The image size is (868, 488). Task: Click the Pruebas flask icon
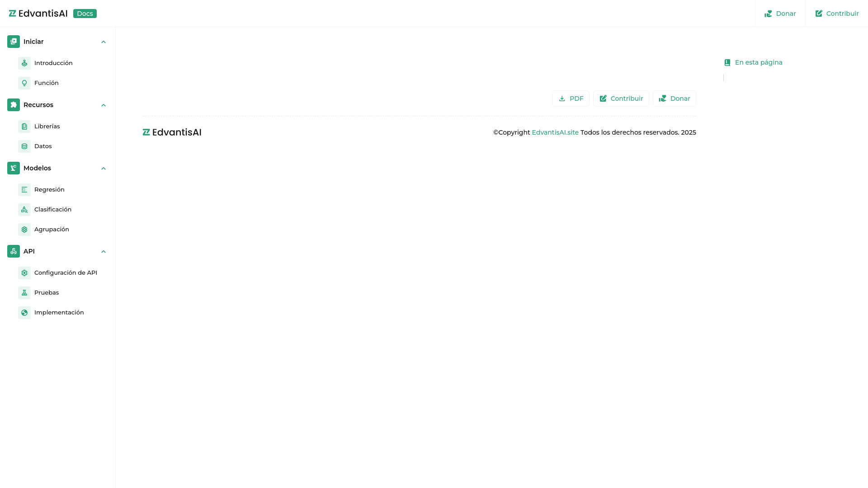click(x=24, y=293)
